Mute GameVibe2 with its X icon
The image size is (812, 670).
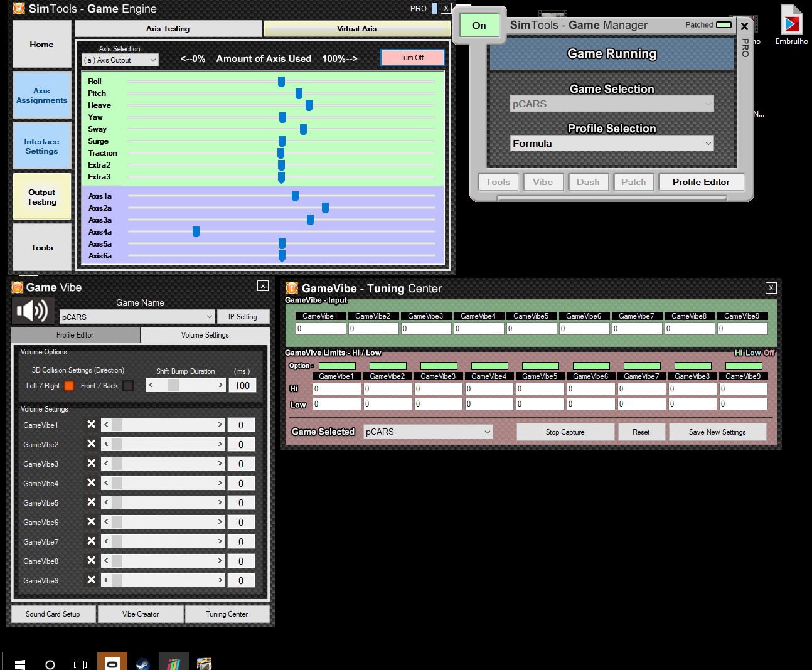pyautogui.click(x=92, y=444)
